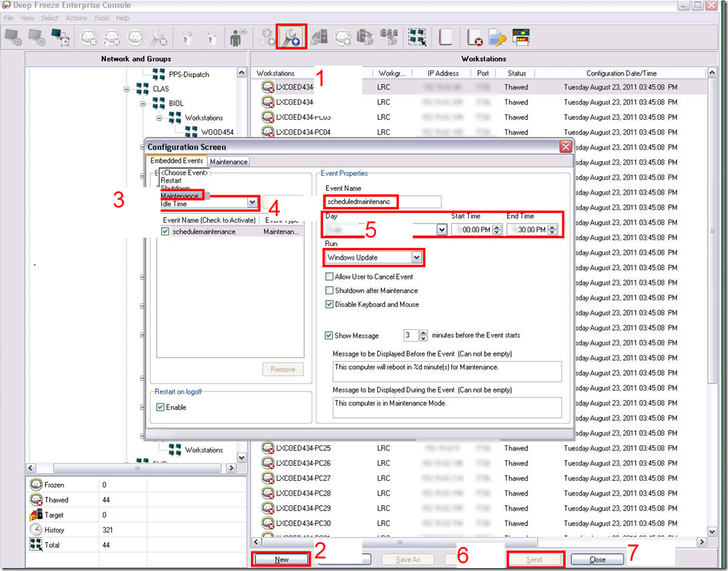Click the tree panel horizontal scrollbar thumb

tap(137, 468)
